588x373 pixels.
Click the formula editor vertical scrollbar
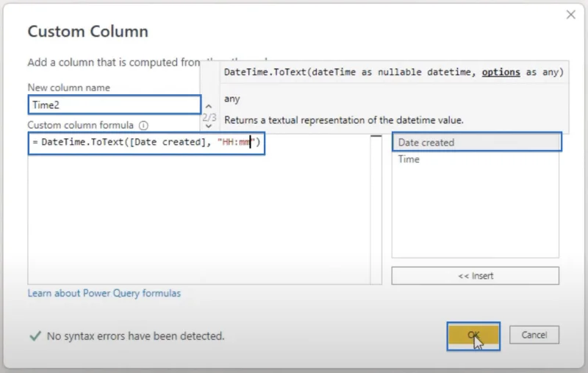(376, 210)
